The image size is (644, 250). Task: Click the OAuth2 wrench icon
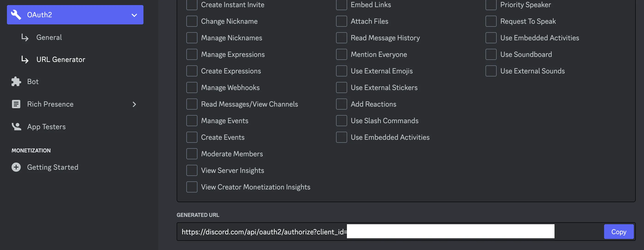pos(16,15)
